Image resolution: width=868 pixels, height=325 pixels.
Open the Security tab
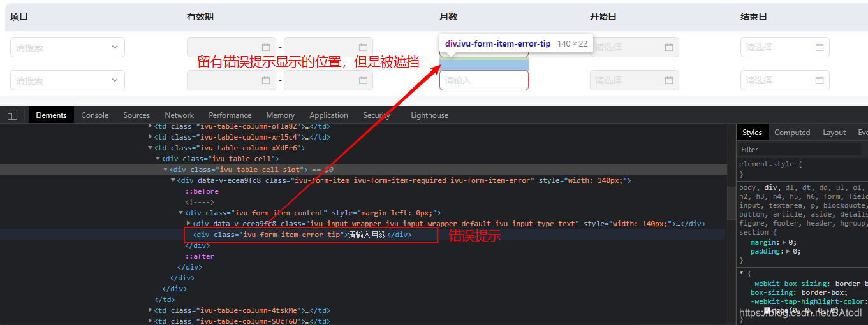376,115
